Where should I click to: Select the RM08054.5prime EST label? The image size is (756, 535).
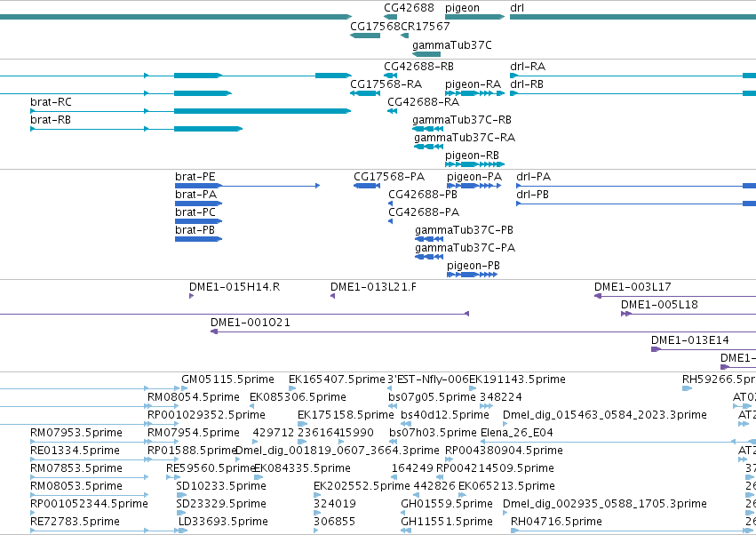194,397
